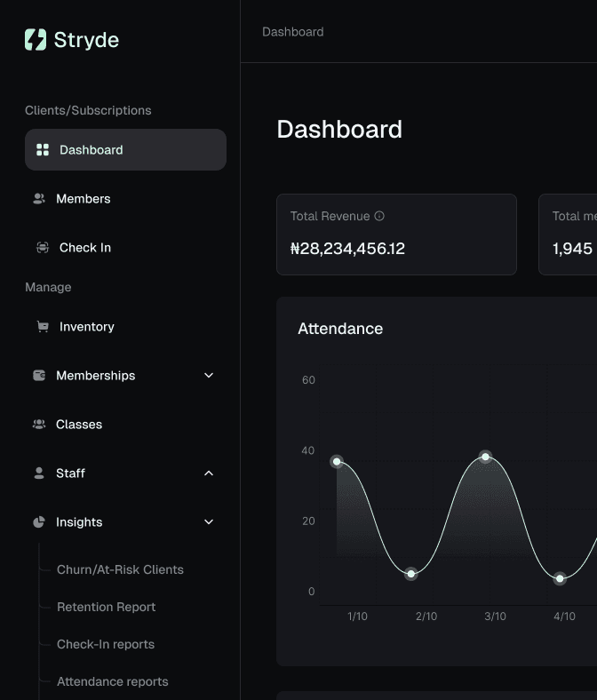Expand the Memberships chevron
Viewport: 597px width, 700px height.
click(x=209, y=376)
